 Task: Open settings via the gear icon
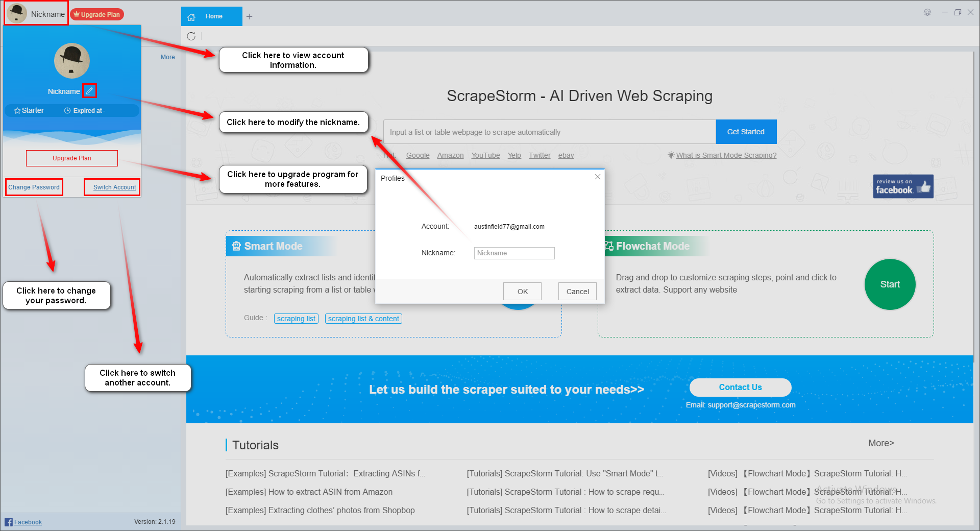[x=927, y=12]
